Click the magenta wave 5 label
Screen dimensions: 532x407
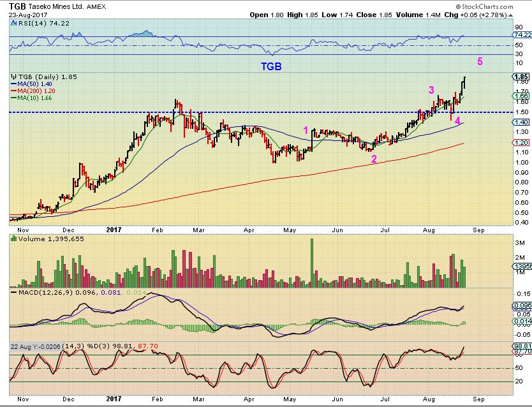[x=480, y=61]
